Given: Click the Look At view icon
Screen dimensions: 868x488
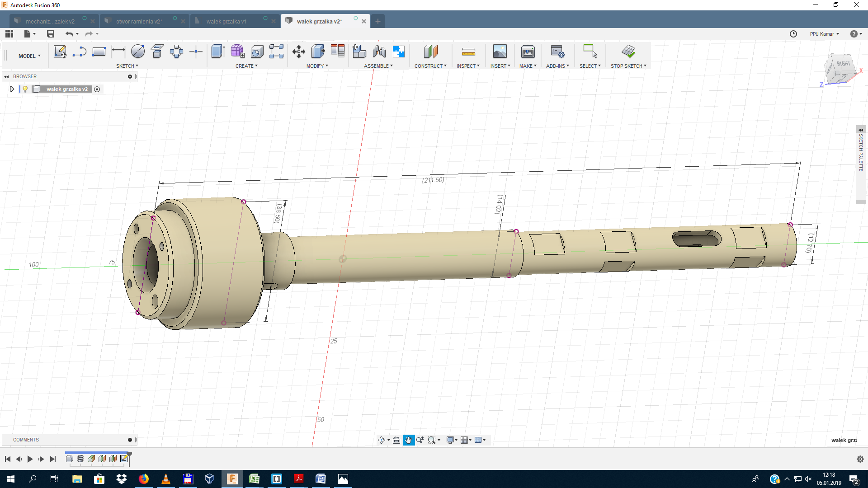Looking at the screenshot, I should point(396,440).
